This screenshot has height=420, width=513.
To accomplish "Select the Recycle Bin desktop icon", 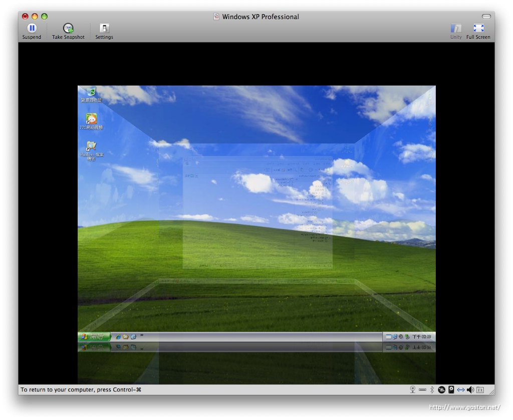I will tap(91, 95).
